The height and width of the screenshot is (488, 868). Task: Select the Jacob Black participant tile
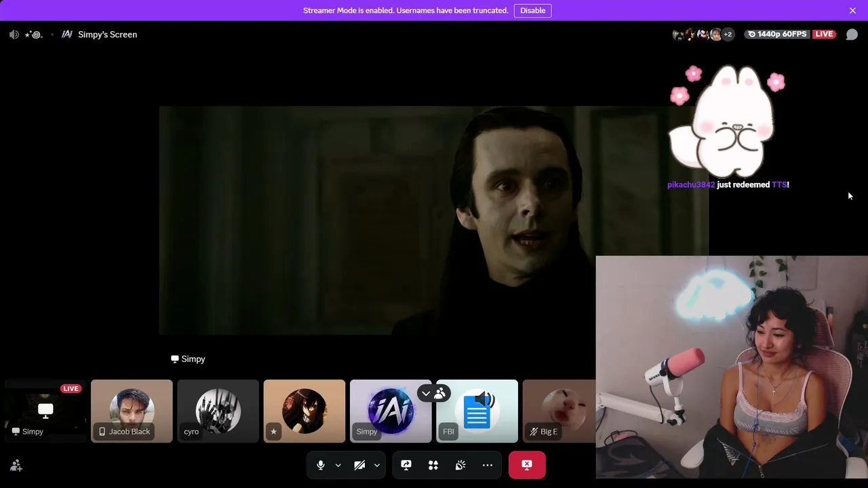tap(132, 411)
